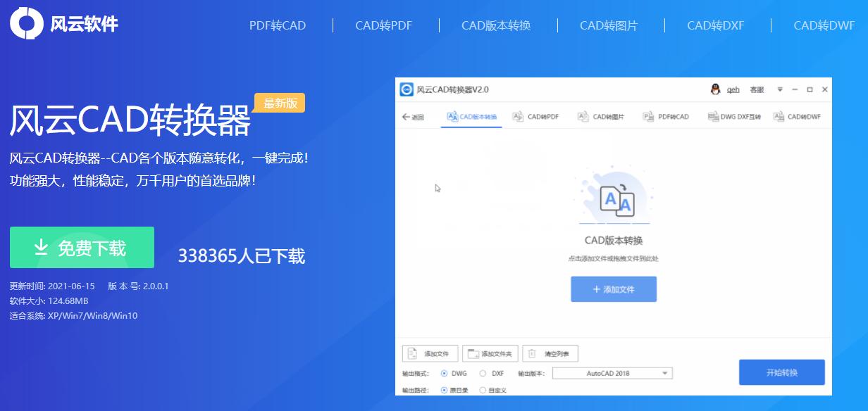Switch to the CAD版本转换 website menu item
Image resolution: width=868 pixels, height=411 pixels.
[496, 25]
